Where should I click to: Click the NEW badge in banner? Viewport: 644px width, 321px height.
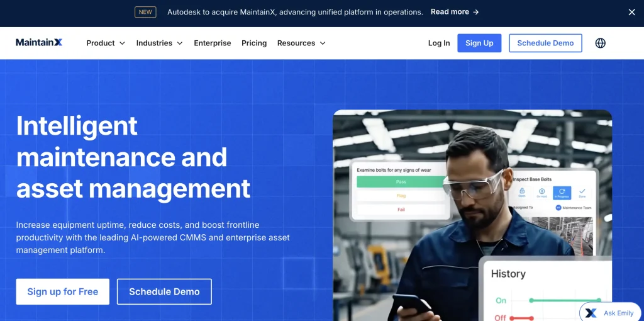coord(145,13)
